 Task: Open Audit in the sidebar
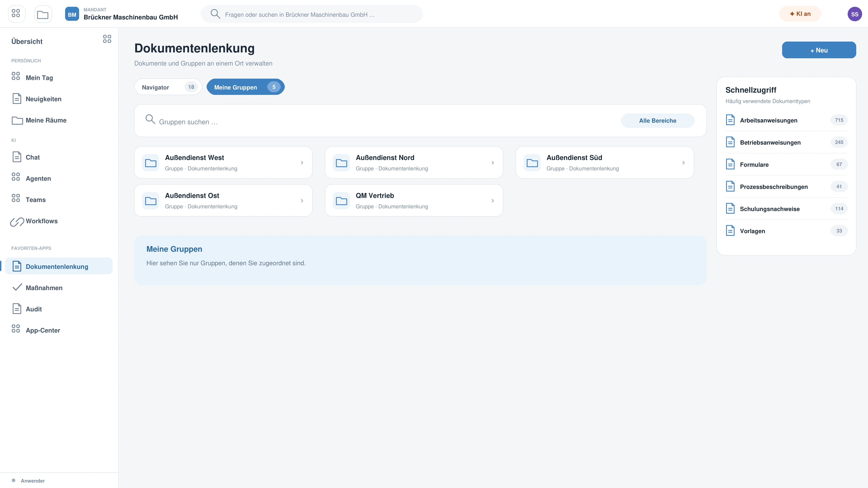pyautogui.click(x=59, y=309)
